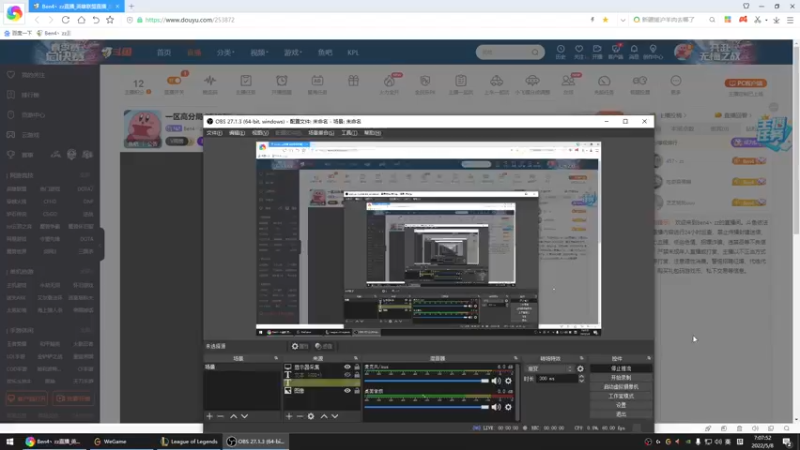Screen dimensions: 800x450
Task: Click Start Virtual Camera button in OBS
Action: click(x=621, y=387)
